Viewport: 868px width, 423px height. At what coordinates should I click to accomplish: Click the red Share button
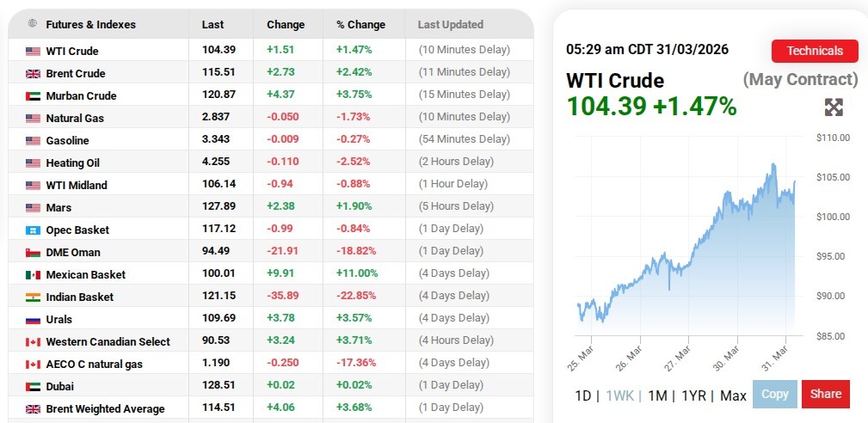(825, 394)
